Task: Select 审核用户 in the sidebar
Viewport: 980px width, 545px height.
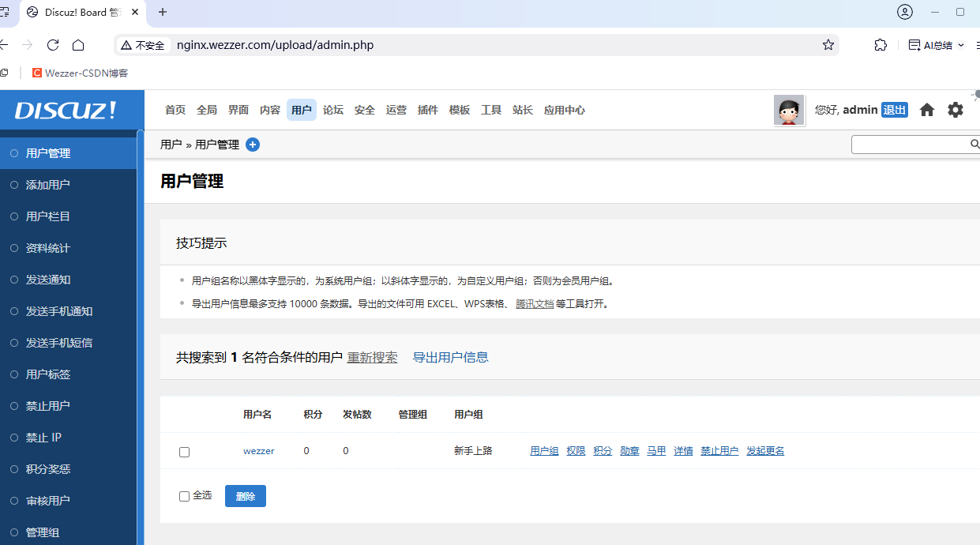Action: (x=68, y=501)
